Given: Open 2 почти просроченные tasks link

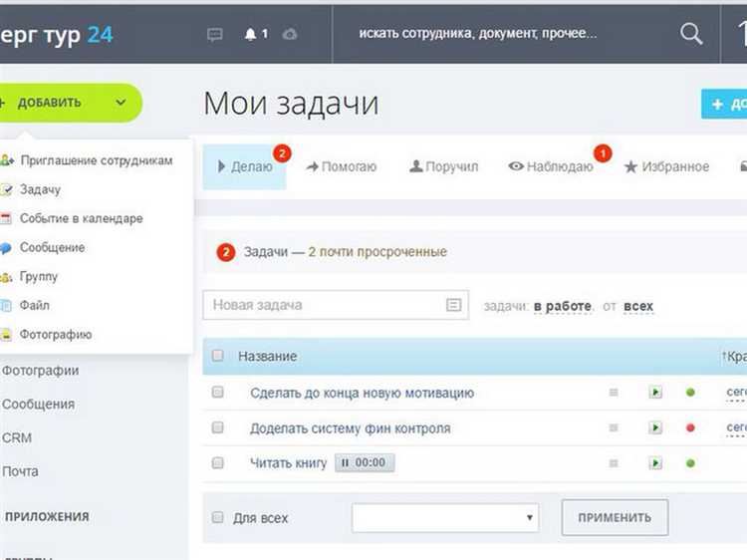Looking at the screenshot, I should pyautogui.click(x=377, y=252).
